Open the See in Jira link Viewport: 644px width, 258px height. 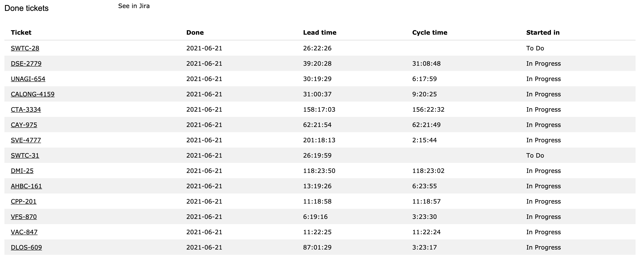pyautogui.click(x=134, y=6)
